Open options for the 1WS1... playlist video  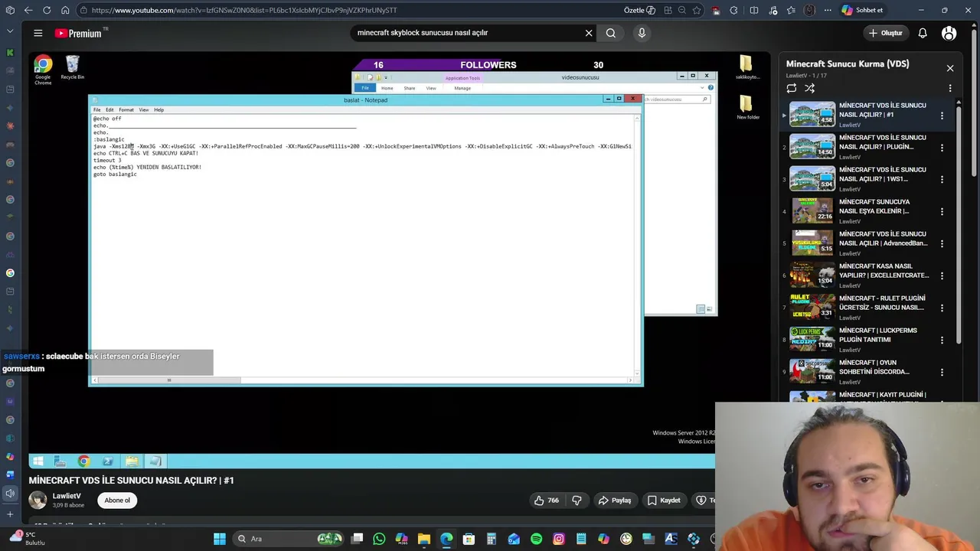coord(942,180)
